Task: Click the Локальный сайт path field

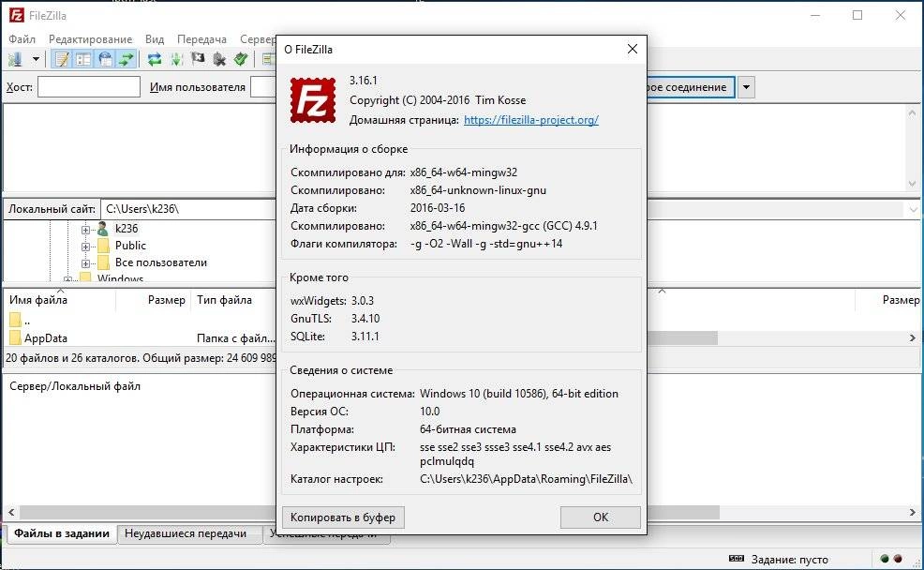Action: [x=188, y=209]
